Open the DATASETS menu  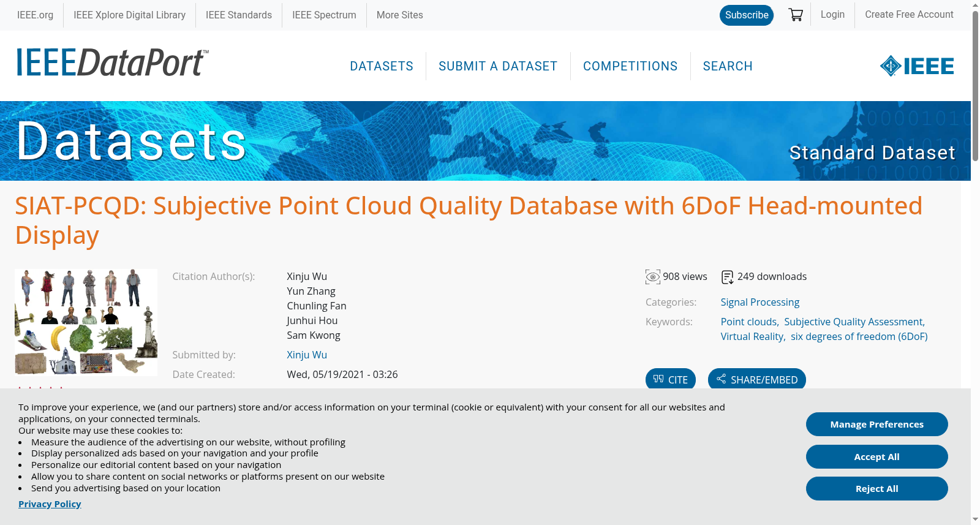point(382,66)
